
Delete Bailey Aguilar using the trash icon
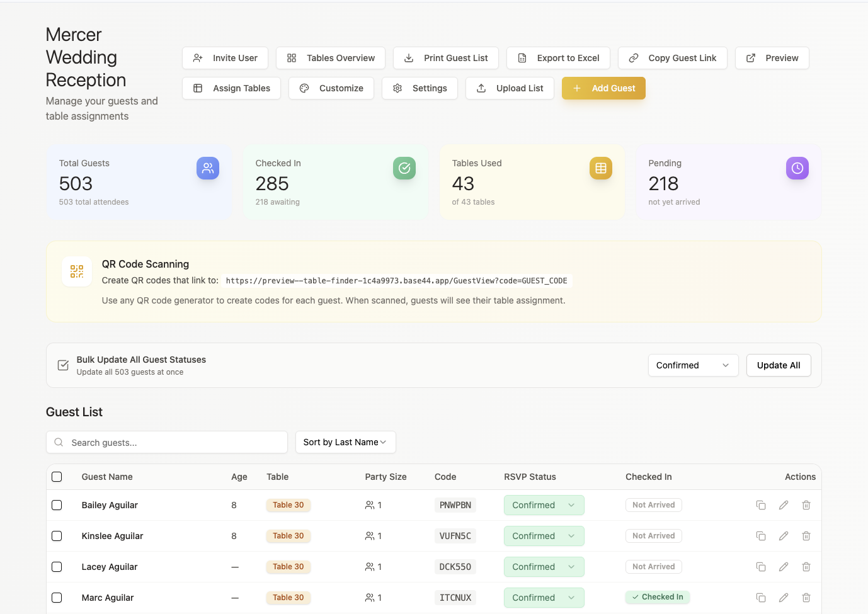pos(806,505)
